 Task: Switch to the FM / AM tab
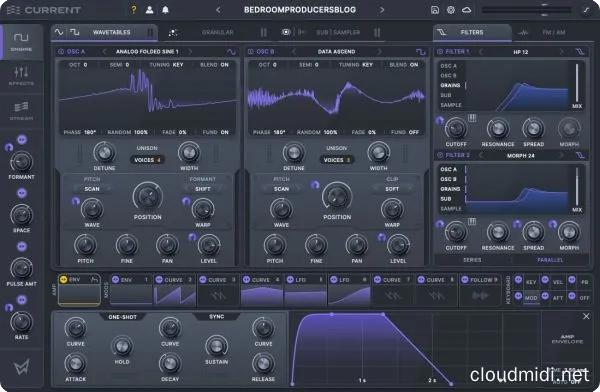[x=553, y=33]
